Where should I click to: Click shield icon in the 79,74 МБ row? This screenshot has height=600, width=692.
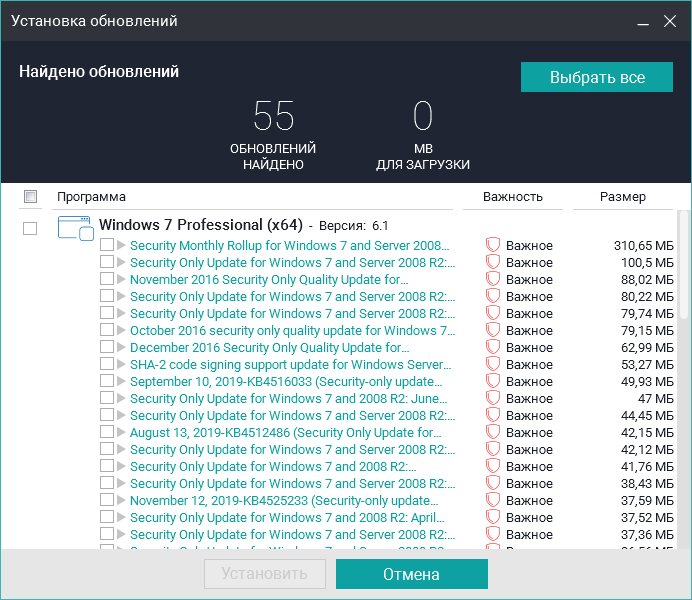coord(493,313)
